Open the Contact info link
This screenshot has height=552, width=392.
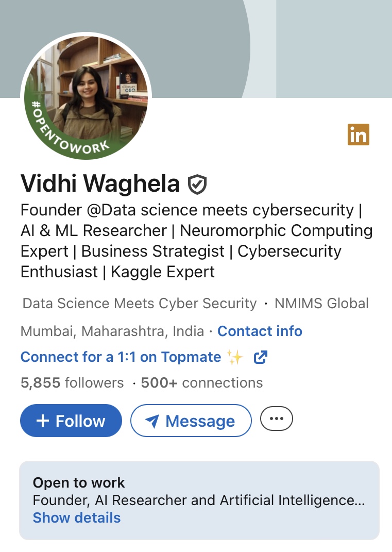(x=260, y=331)
